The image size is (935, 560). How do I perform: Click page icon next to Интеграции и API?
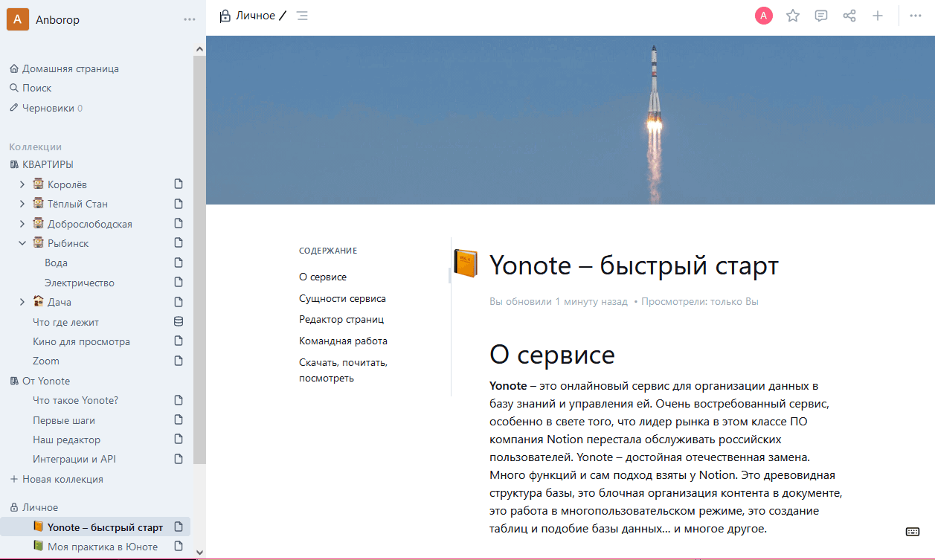click(179, 459)
